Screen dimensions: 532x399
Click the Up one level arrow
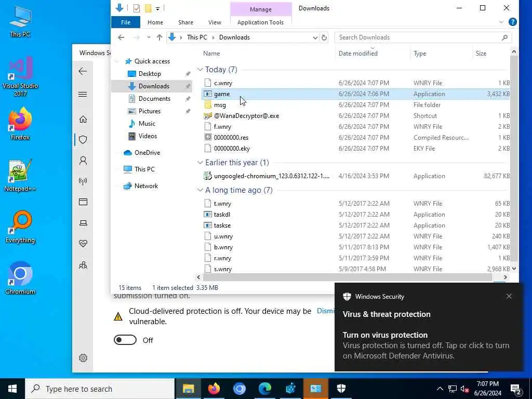tap(159, 37)
